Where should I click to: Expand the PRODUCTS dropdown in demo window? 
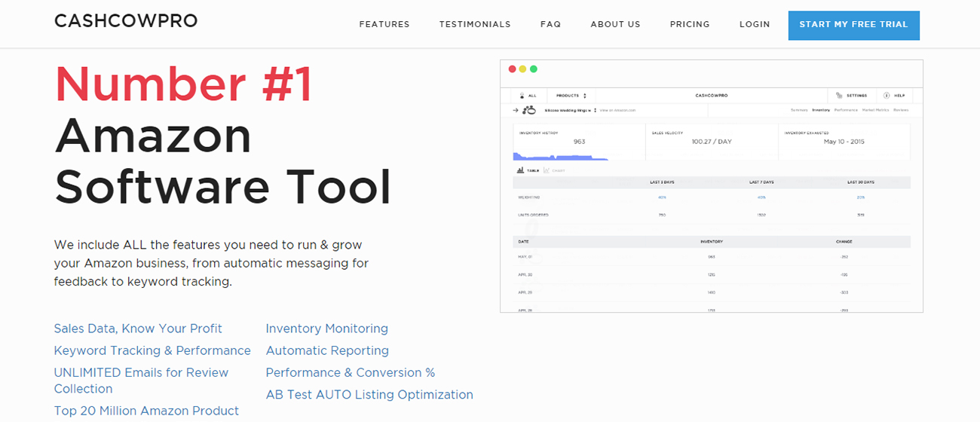571,96
